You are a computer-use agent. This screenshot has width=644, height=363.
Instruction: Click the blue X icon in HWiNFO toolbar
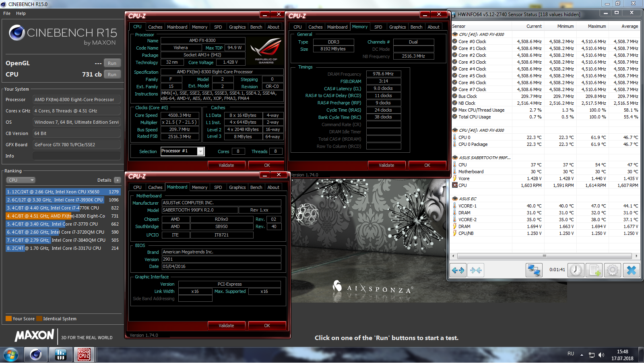point(631,270)
